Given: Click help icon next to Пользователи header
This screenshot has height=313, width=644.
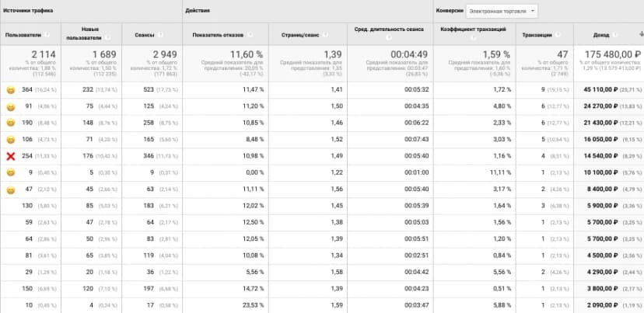Looking at the screenshot, I should tap(47, 35).
